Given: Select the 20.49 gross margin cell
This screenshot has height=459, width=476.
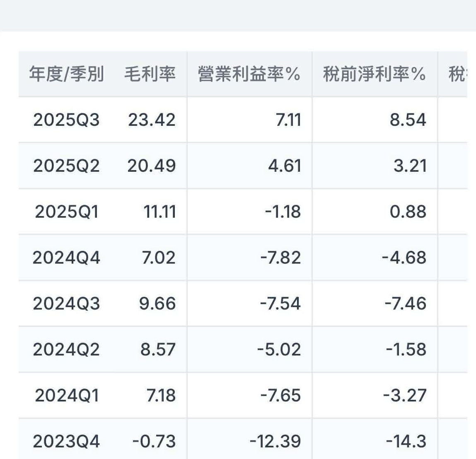Looking at the screenshot, I should point(152,166).
